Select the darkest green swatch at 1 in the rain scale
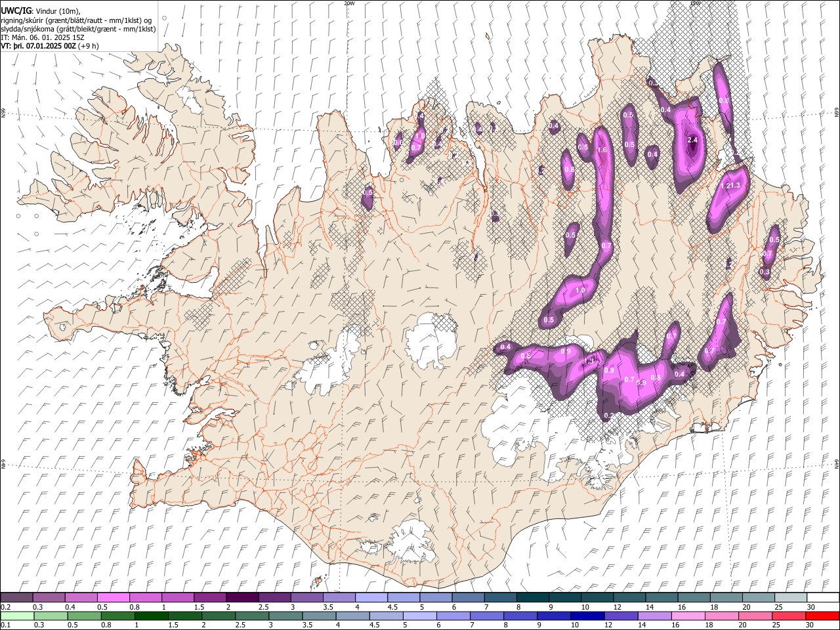840x630 pixels. click(151, 616)
